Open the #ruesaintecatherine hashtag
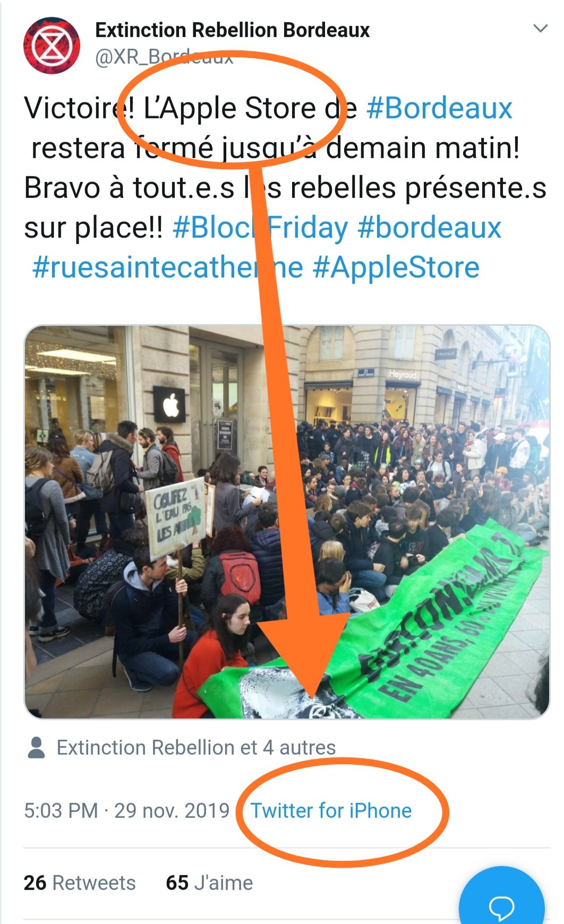The height and width of the screenshot is (924, 564). pyautogui.click(x=167, y=267)
